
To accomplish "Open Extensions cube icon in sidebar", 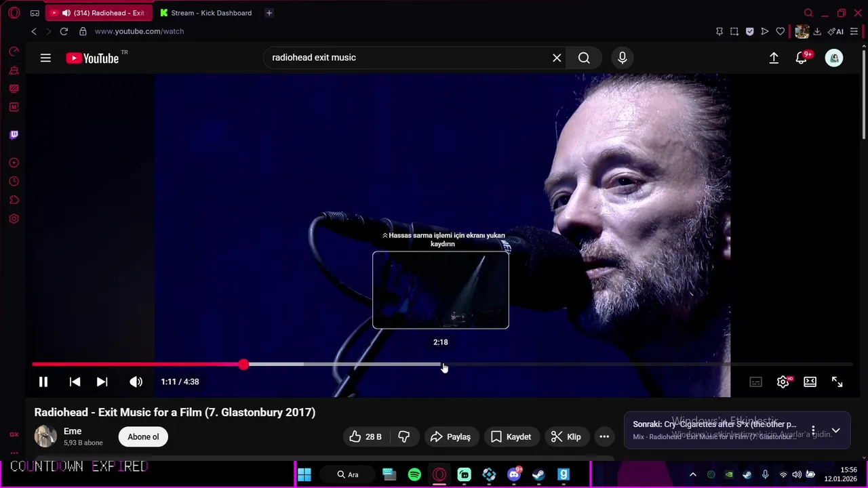I will point(14,200).
